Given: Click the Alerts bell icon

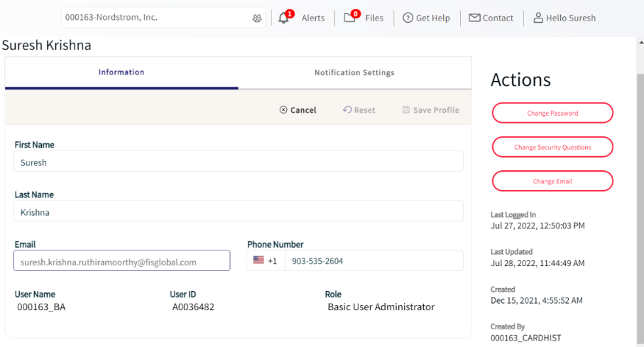Looking at the screenshot, I should (x=284, y=18).
